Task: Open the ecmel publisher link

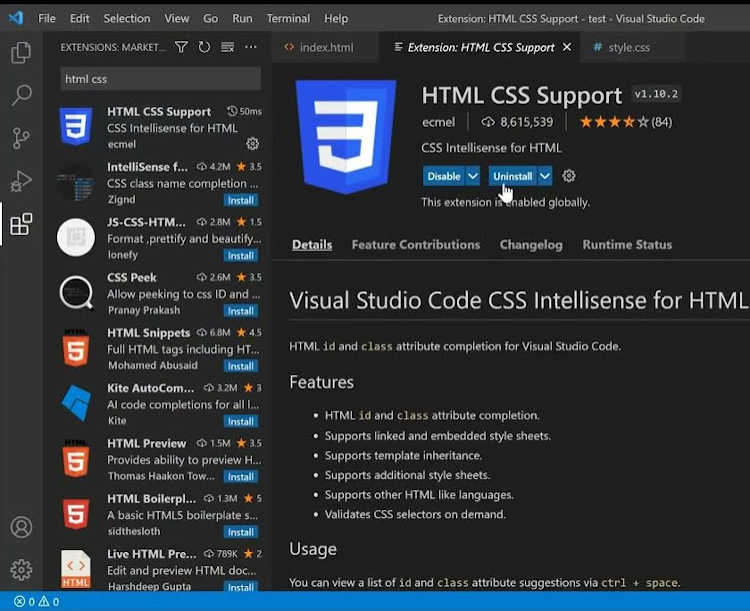Action: [x=438, y=122]
